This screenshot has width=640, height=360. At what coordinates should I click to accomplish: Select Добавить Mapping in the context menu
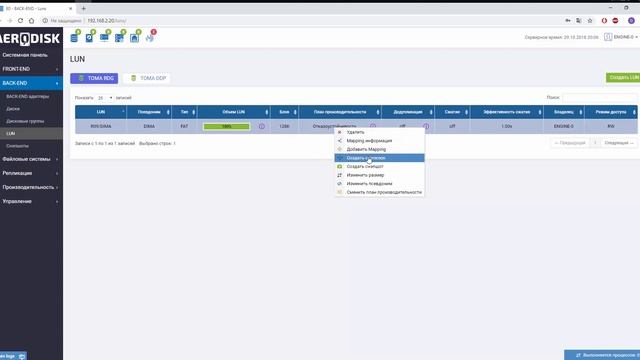click(x=380, y=149)
